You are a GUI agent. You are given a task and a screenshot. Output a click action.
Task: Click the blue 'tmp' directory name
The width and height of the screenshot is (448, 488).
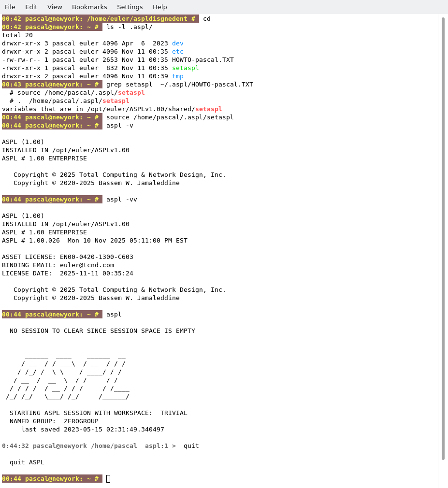[178, 76]
